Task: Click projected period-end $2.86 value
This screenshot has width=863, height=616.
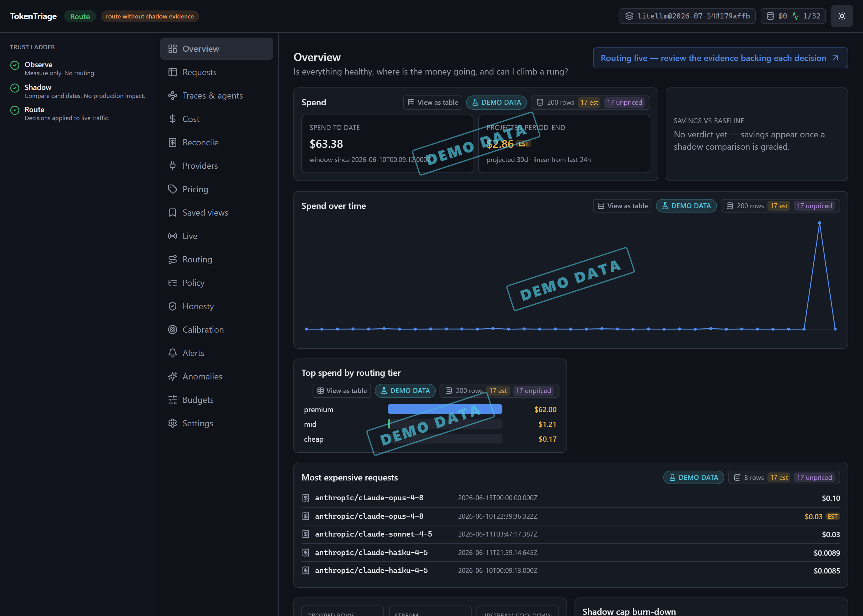Action: (x=500, y=144)
